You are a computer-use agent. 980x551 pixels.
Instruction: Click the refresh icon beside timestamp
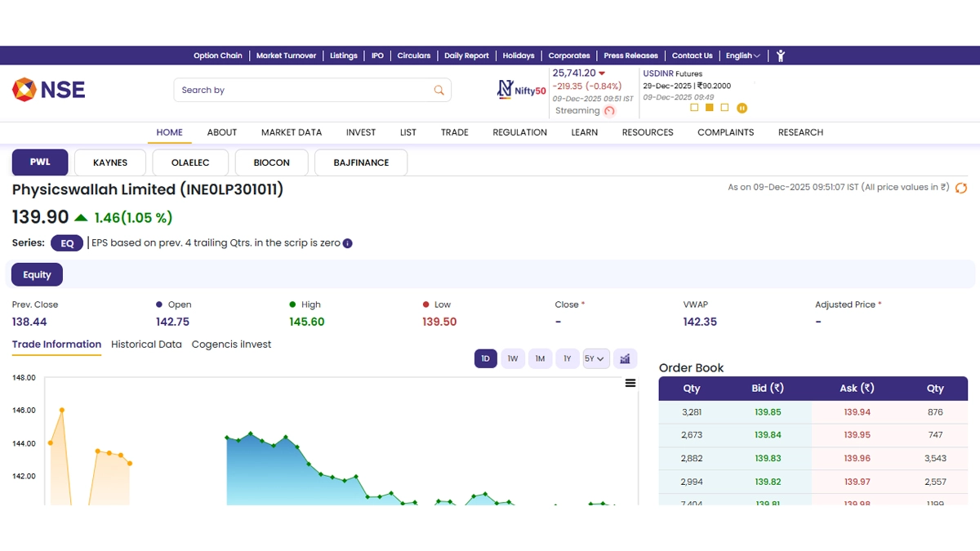pyautogui.click(x=961, y=188)
